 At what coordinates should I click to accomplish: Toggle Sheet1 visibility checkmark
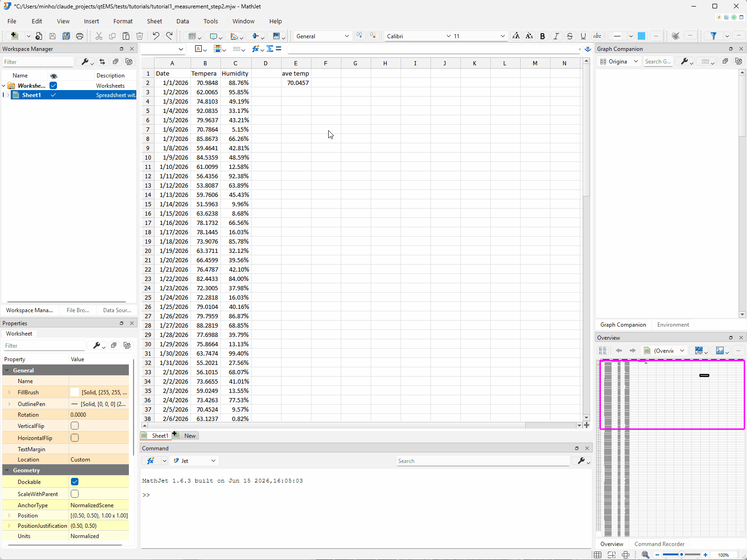pyautogui.click(x=53, y=95)
